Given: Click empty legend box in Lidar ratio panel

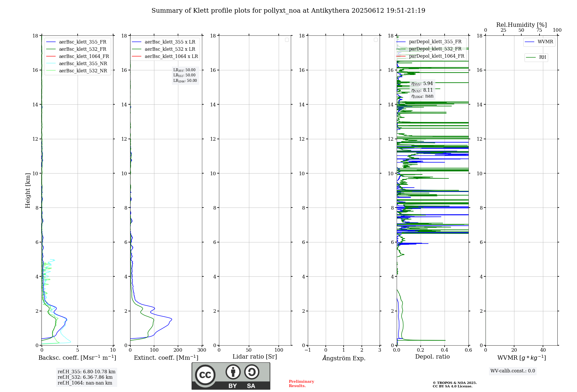Looking at the screenshot, I should pos(287,40).
